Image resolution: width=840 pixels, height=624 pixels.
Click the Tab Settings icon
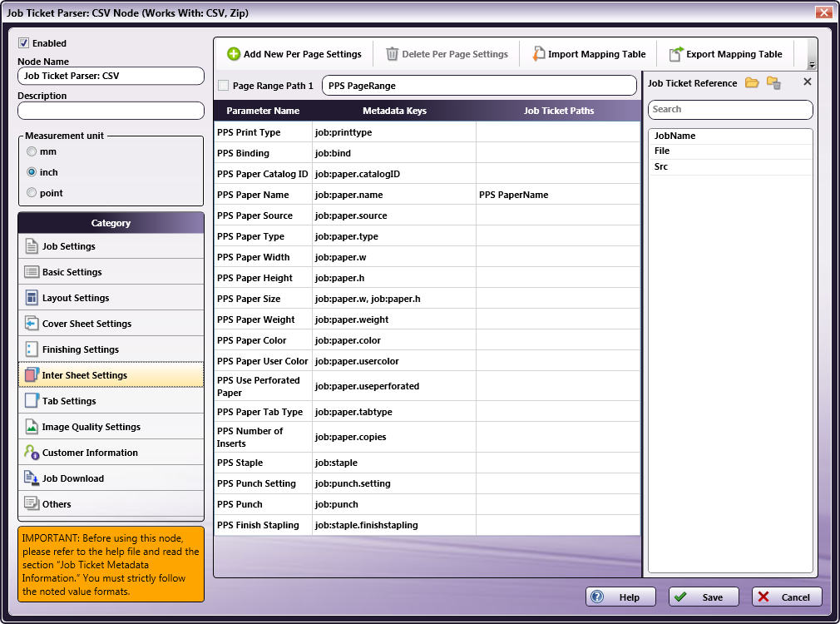click(x=32, y=400)
